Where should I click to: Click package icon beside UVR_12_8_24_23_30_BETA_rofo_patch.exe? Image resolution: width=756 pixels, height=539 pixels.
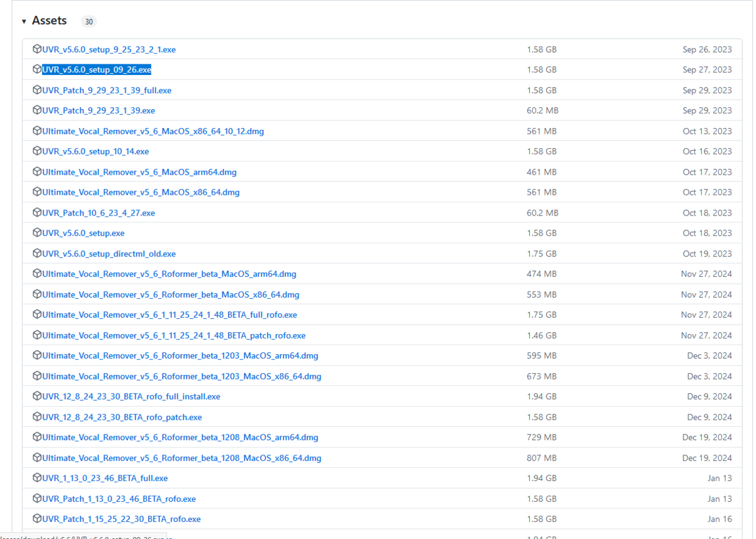coord(37,417)
